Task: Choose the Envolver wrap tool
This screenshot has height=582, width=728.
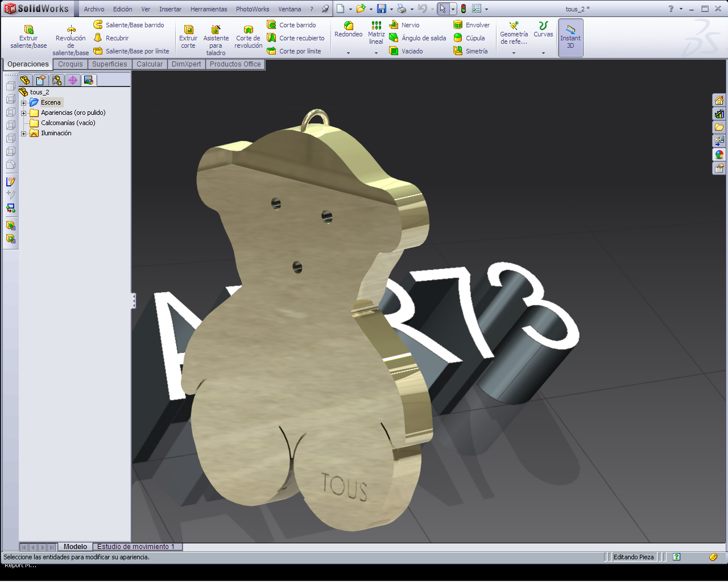Action: [471, 25]
